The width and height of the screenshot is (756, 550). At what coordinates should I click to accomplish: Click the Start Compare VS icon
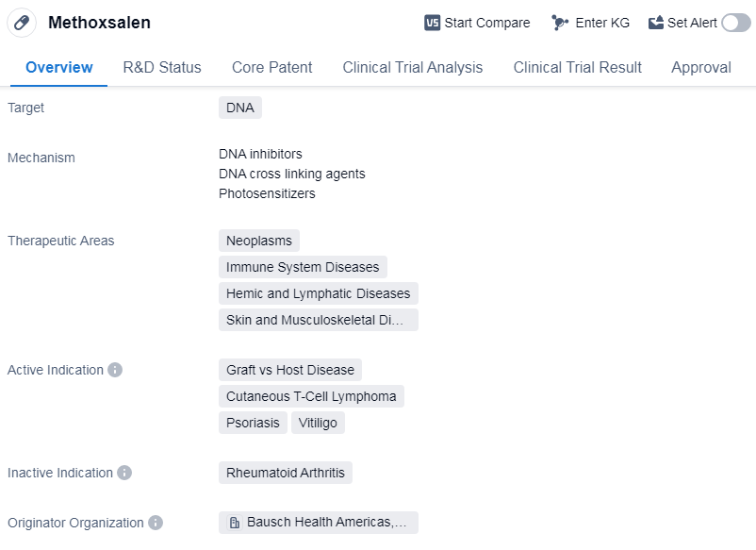433,23
